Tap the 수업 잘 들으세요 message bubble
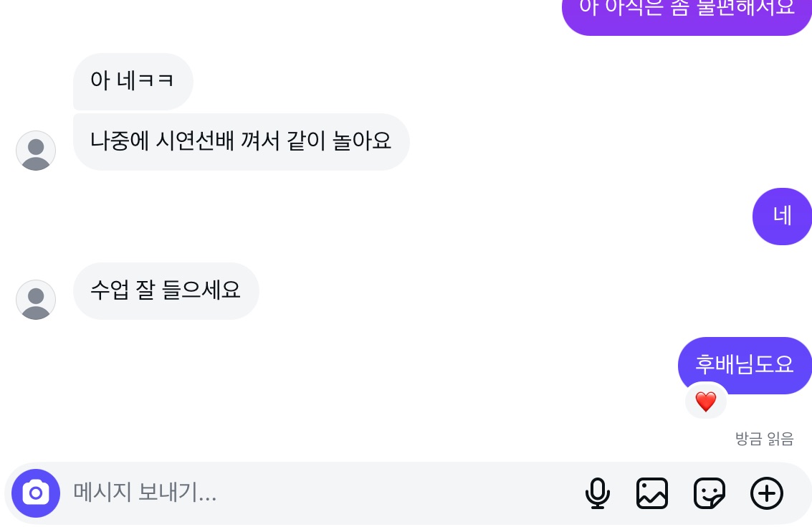This screenshot has width=812, height=527. 166,290
